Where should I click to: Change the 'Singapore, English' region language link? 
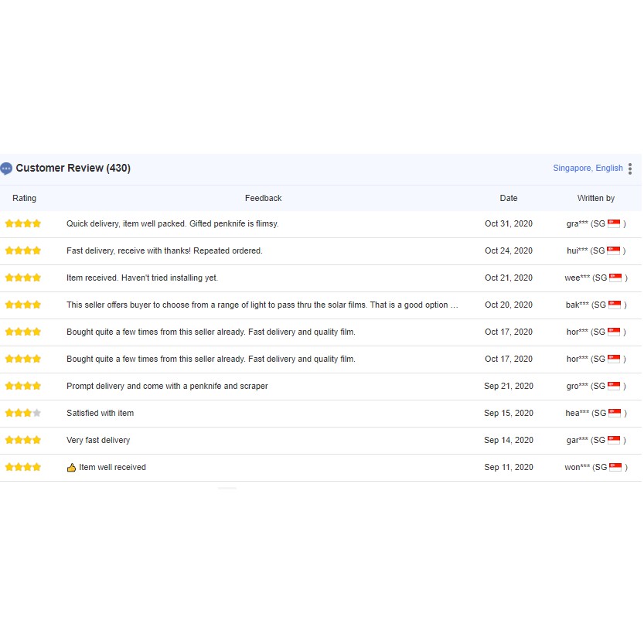coord(588,169)
